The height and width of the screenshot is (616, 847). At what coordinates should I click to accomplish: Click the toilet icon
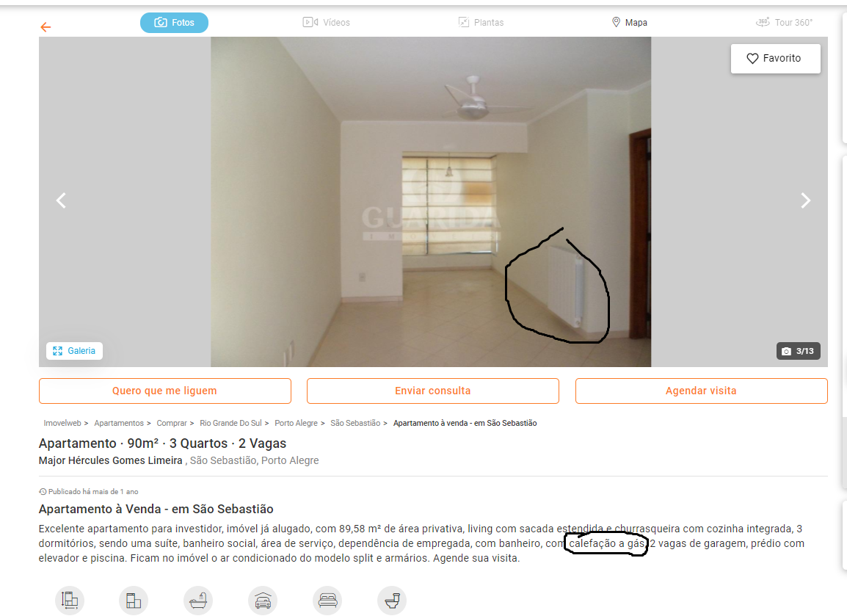pos(392,601)
